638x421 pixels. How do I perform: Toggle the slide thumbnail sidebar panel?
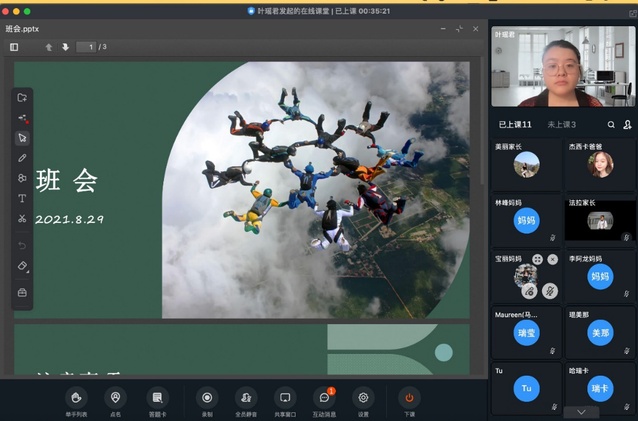coord(14,47)
